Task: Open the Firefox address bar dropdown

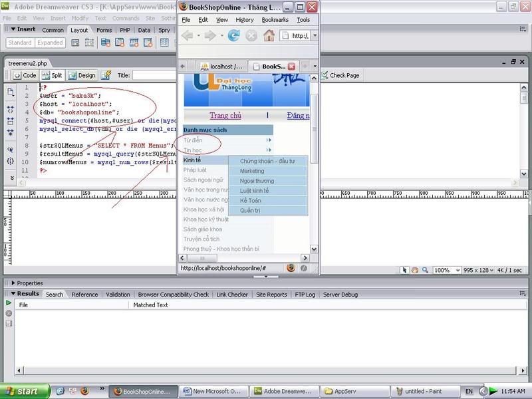Action: click(315, 35)
